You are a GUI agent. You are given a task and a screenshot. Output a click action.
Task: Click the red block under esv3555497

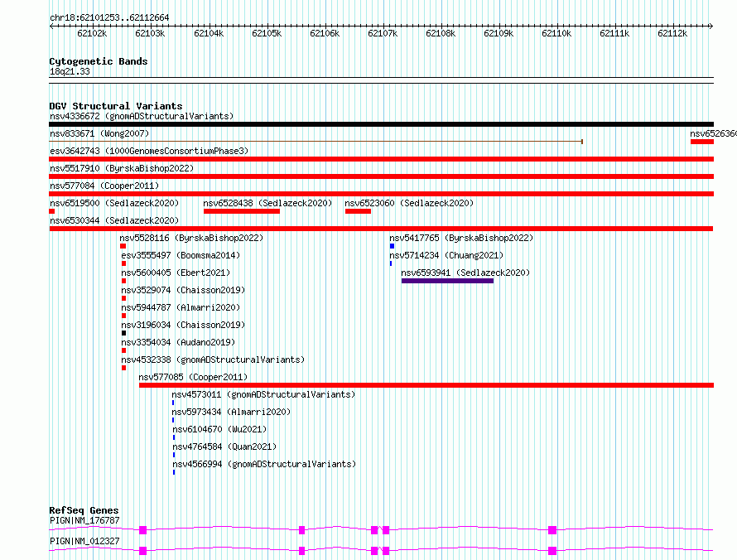[x=123, y=263]
